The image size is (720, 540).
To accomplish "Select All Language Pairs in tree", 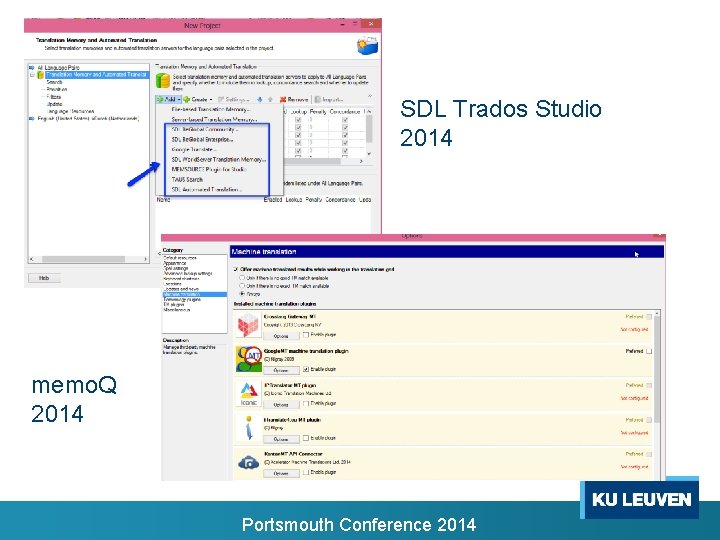I will pos(58,68).
